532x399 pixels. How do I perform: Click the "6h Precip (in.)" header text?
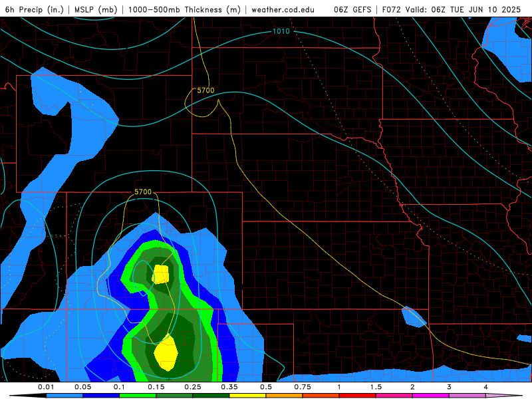[x=35, y=9]
